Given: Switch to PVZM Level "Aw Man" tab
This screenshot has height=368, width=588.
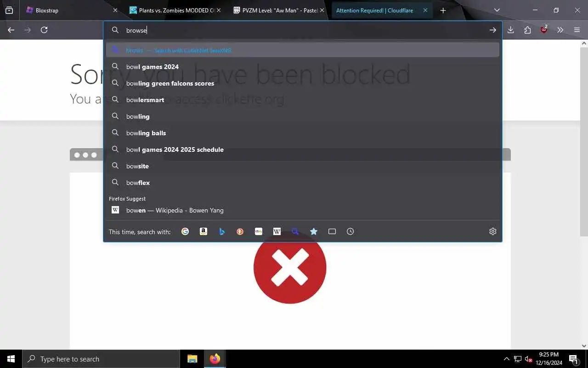Looking at the screenshot, I should click(278, 10).
